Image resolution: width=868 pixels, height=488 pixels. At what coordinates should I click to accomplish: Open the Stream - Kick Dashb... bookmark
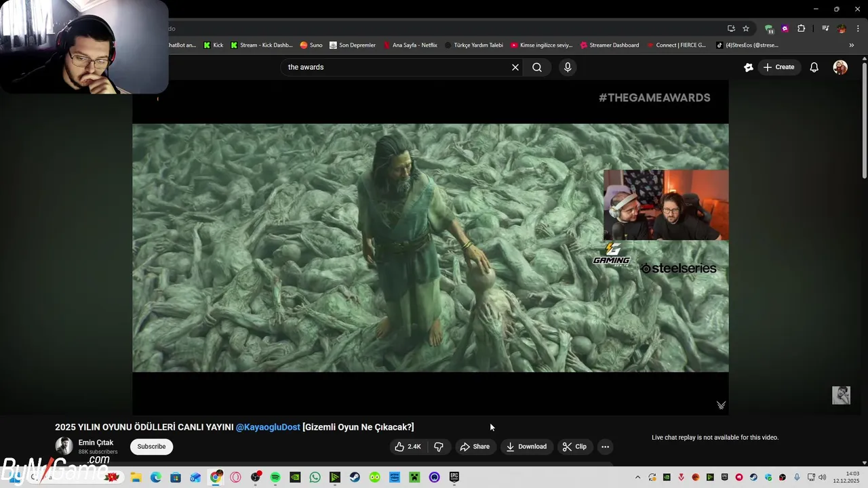tap(261, 45)
